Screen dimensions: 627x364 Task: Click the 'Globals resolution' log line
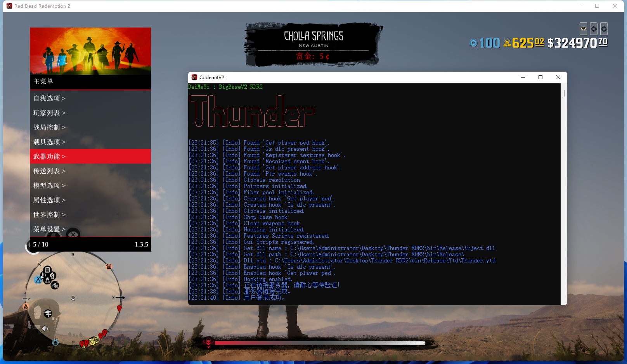coord(244,180)
